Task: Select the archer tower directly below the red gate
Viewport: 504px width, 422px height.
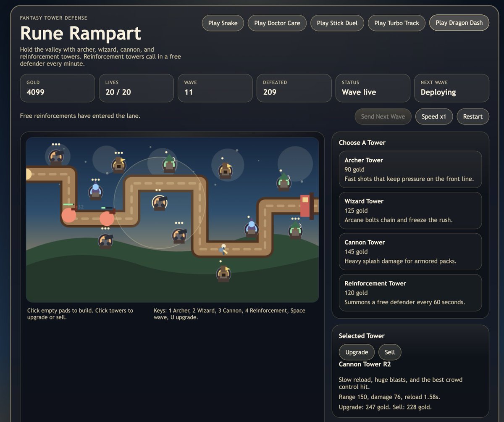Action: point(295,230)
